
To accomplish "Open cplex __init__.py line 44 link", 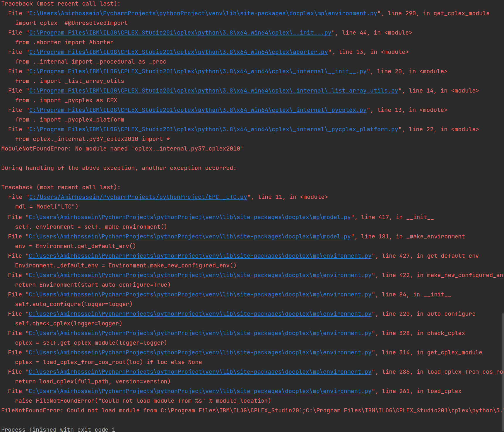I will 180,33.
